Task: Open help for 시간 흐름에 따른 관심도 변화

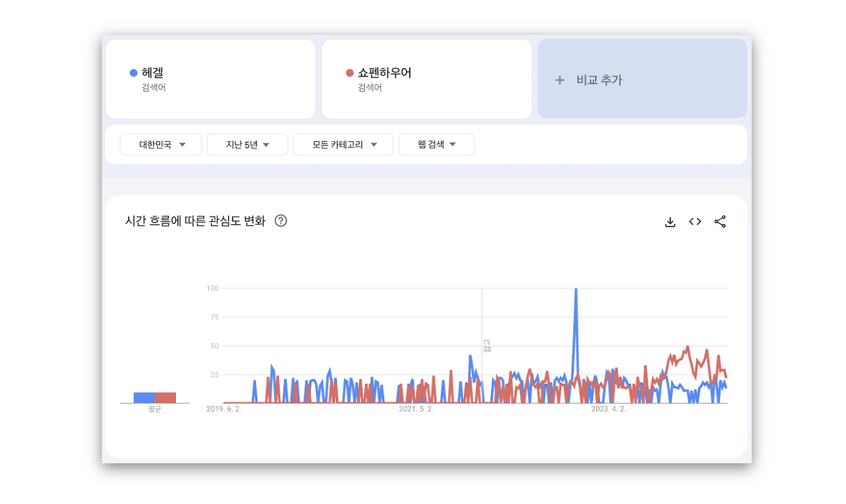Action: 281,221
